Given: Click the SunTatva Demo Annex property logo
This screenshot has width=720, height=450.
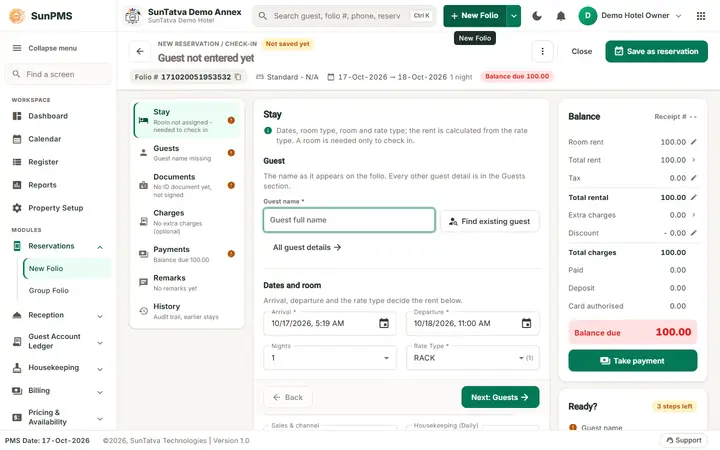Looking at the screenshot, I should pyautogui.click(x=133, y=16).
